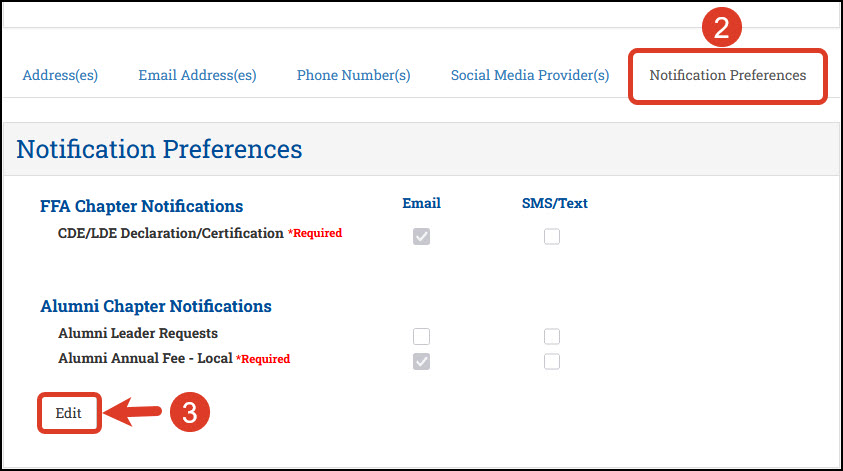This screenshot has height=471, width=843.
Task: Click the SMS/Text column header
Action: [554, 203]
